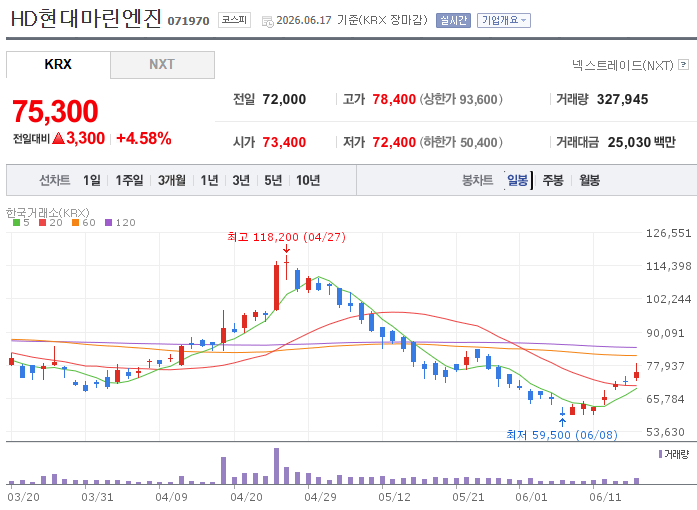Click the 최저 59,500 (06/08) chart annotation

tap(562, 434)
